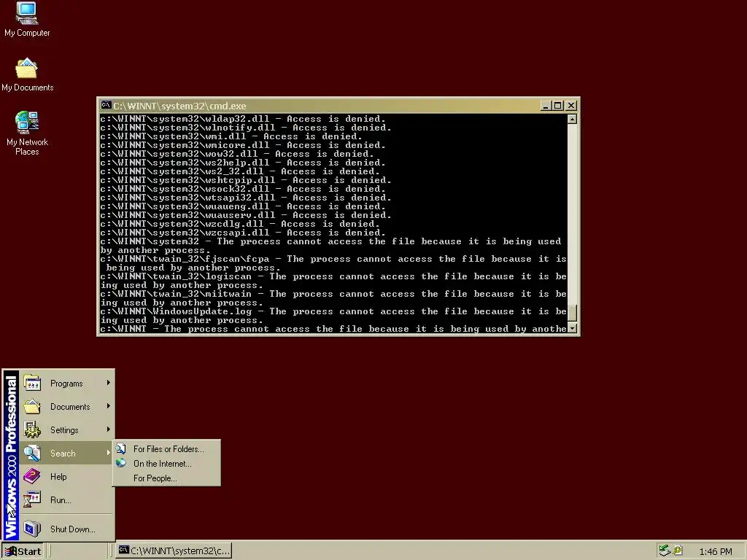This screenshot has height=560, width=747.
Task: Click the cmd.exe title bar icon
Action: coord(106,105)
